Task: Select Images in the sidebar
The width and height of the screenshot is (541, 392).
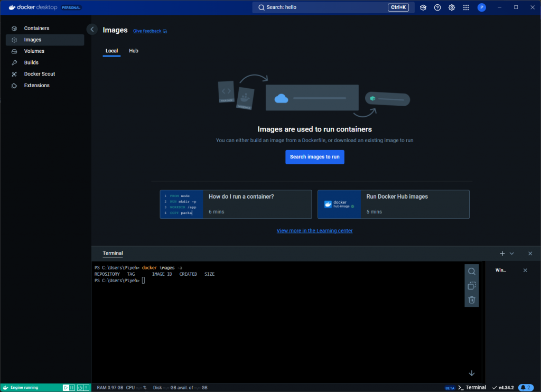Action: 45,40
